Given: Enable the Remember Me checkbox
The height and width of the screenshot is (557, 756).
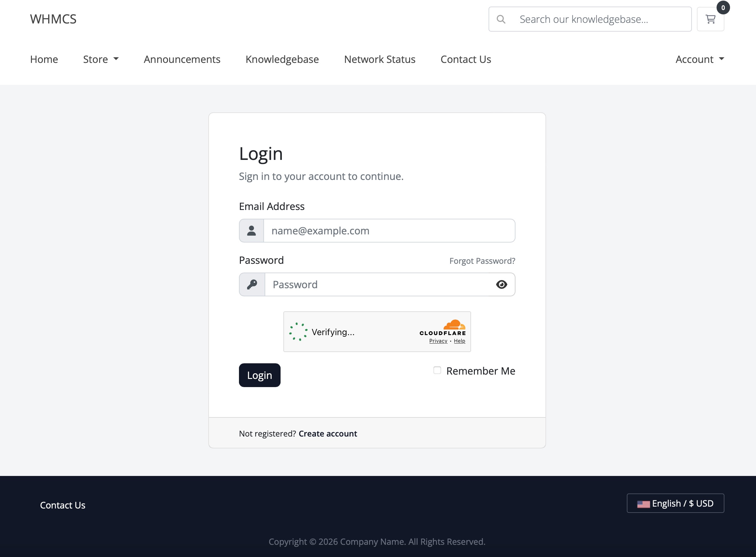Looking at the screenshot, I should pyautogui.click(x=437, y=370).
